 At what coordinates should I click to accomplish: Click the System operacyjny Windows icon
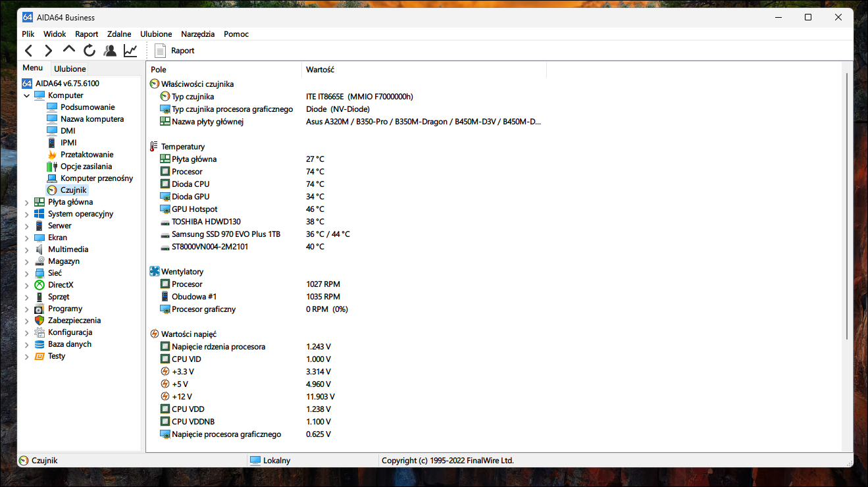pos(39,214)
